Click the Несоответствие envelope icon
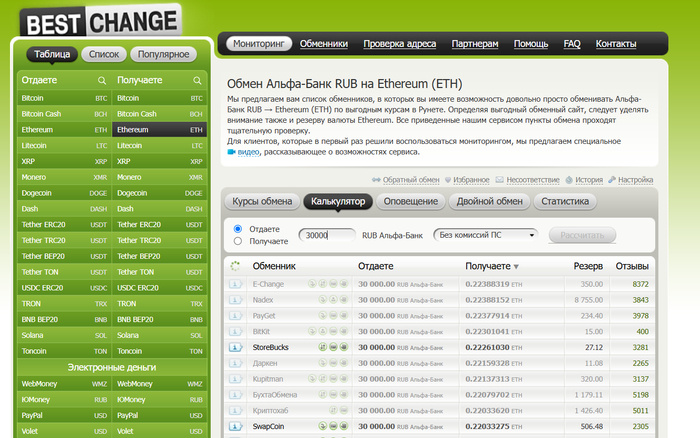700x438 pixels. (500, 179)
